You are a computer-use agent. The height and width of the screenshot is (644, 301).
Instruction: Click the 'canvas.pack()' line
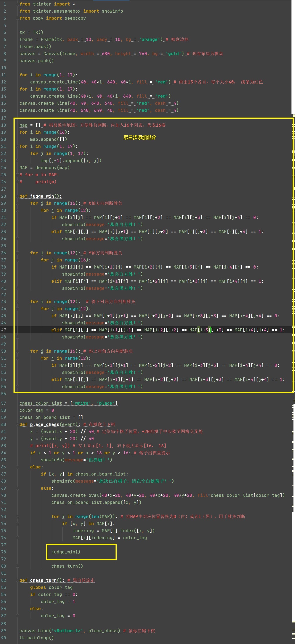pyautogui.click(x=37, y=61)
